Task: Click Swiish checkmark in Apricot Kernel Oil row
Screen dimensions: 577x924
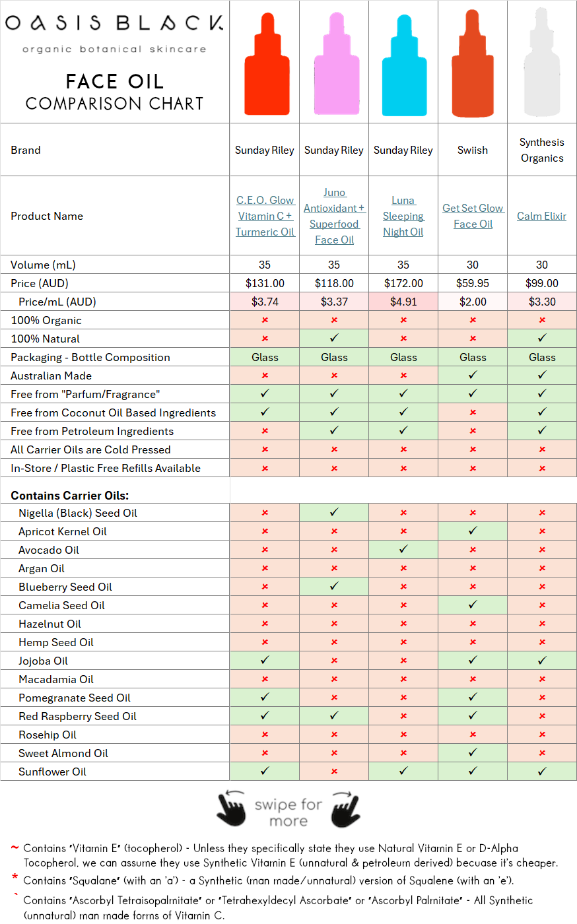Action: pos(473,531)
